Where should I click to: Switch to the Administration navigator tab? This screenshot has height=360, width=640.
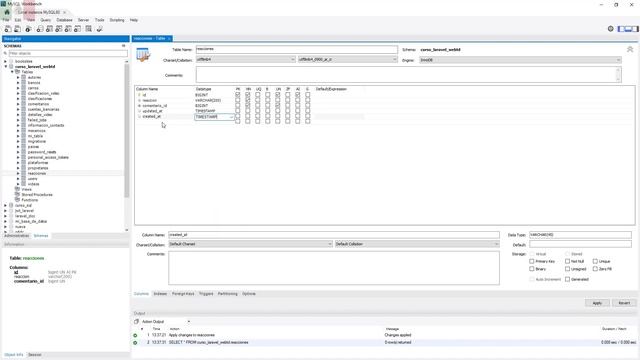click(x=17, y=236)
